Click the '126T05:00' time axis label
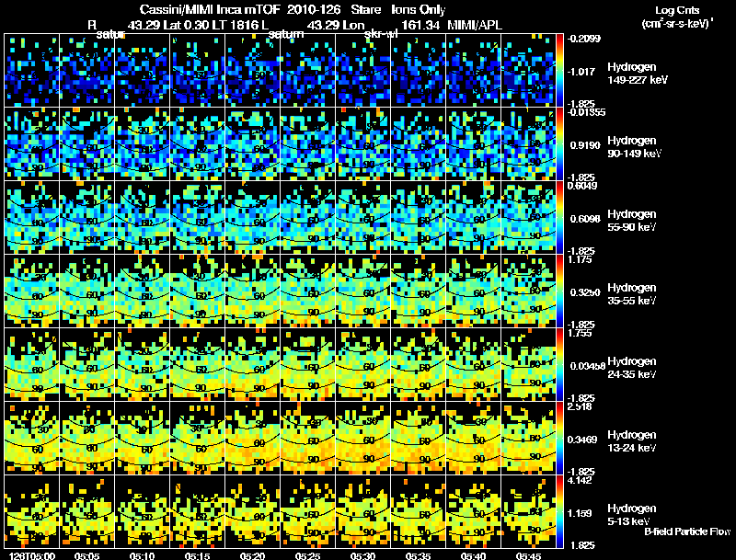Image resolution: width=736 pixels, height=560 pixels. [32, 555]
